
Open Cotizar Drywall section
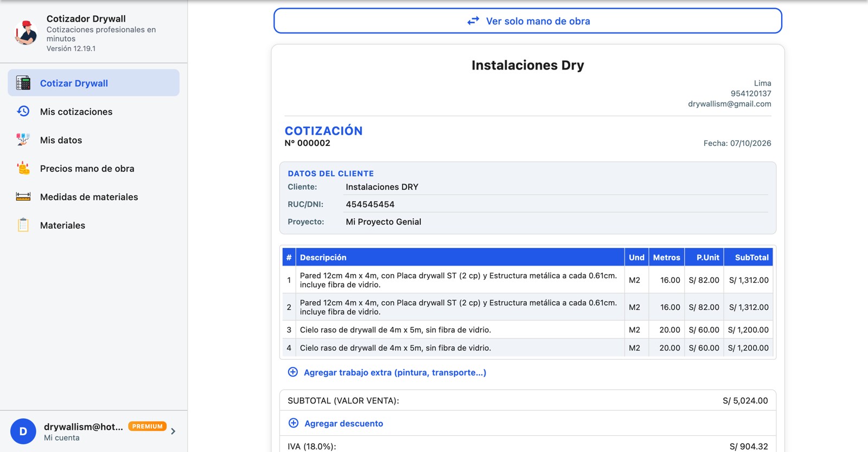click(x=94, y=83)
